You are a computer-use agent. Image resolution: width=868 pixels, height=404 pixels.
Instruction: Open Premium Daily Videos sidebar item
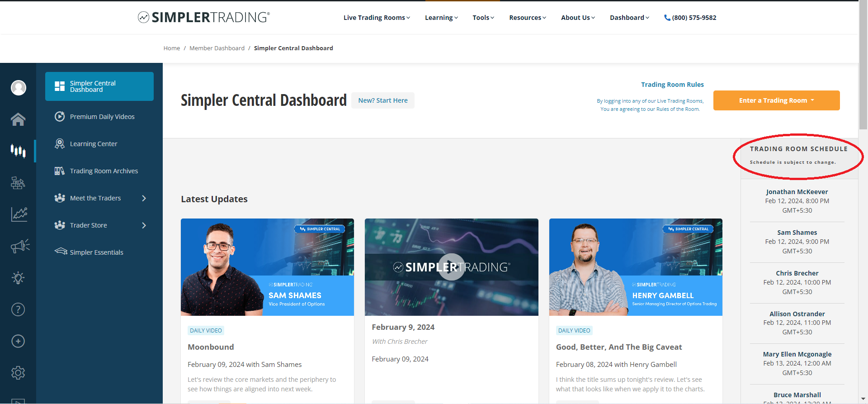(x=99, y=117)
